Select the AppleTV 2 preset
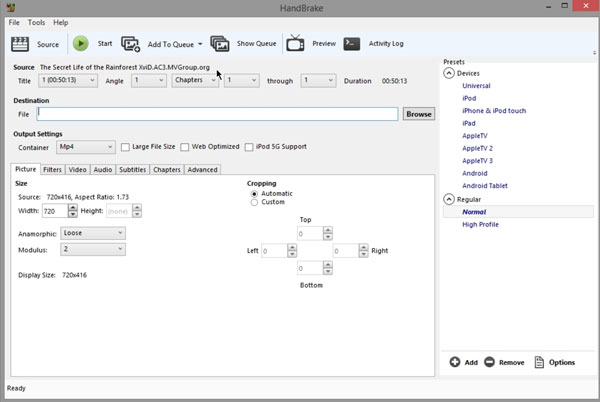Screen dimensions: 600x402 pyautogui.click(x=478, y=148)
